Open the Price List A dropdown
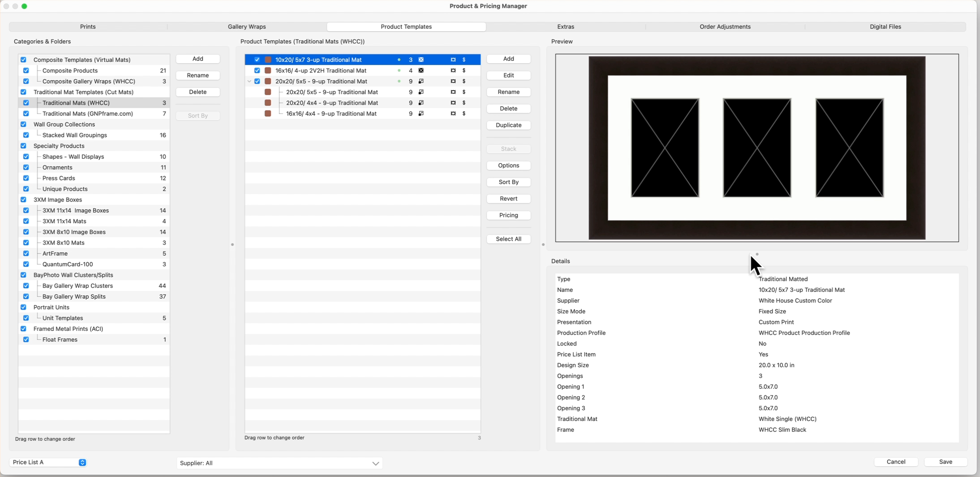 click(x=48, y=462)
